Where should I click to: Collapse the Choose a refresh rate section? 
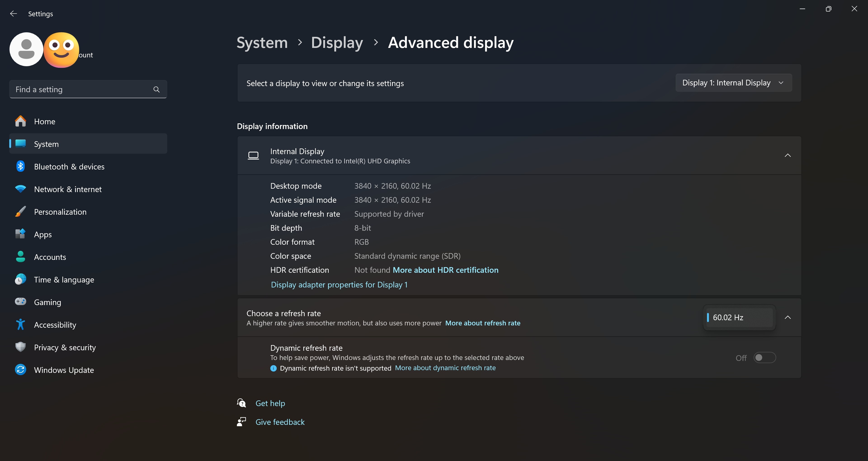[x=788, y=318]
